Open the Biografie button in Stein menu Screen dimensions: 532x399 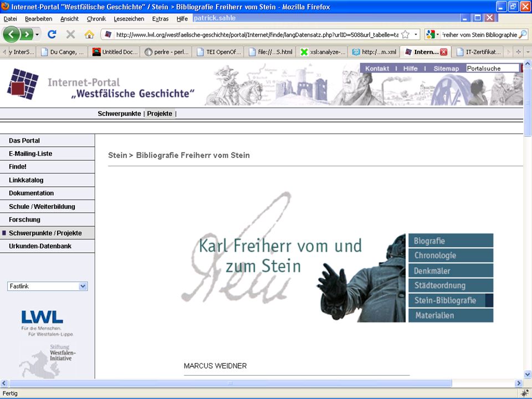[451, 241]
